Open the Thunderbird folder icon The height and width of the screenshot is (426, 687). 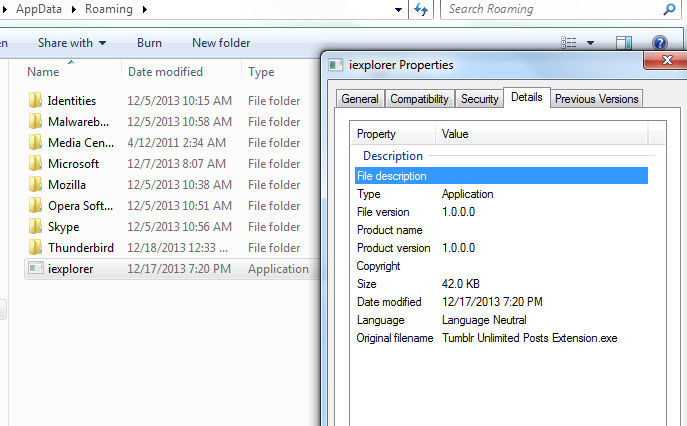tap(36, 248)
